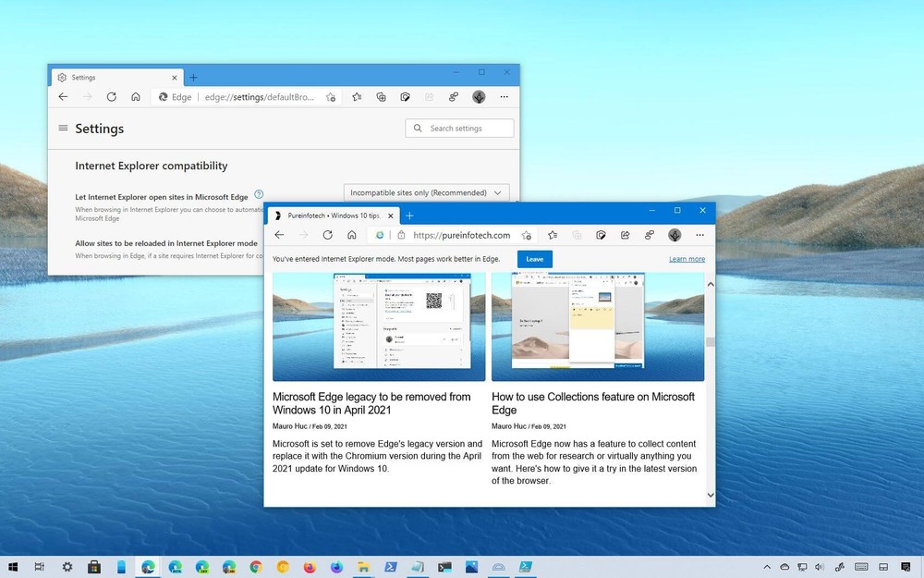Open new tab in the Settings window
Viewport: 924px width, 578px height.
[193, 78]
